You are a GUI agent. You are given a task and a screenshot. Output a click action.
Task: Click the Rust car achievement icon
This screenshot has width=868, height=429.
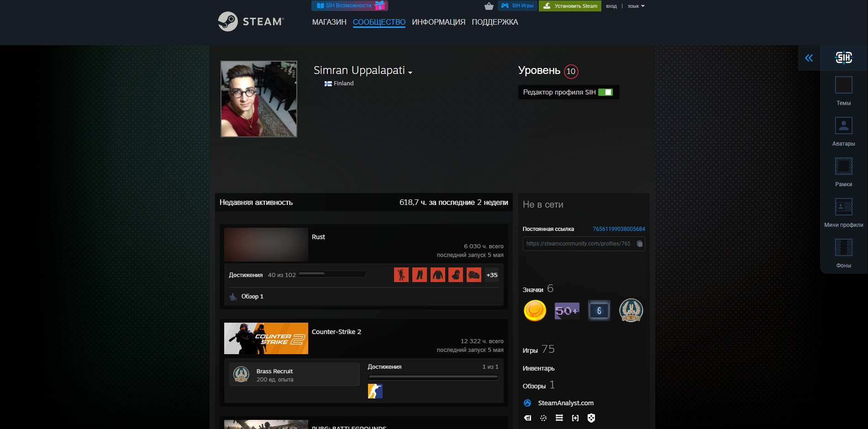pyautogui.click(x=474, y=275)
